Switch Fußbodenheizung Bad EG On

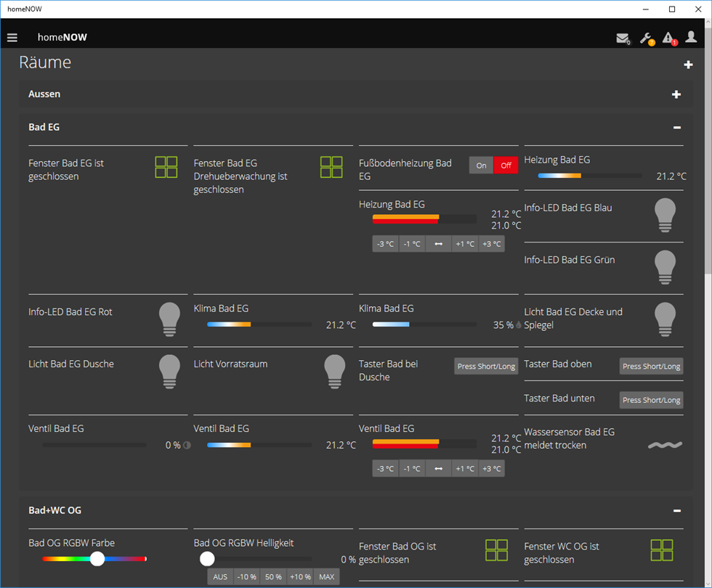click(x=481, y=166)
